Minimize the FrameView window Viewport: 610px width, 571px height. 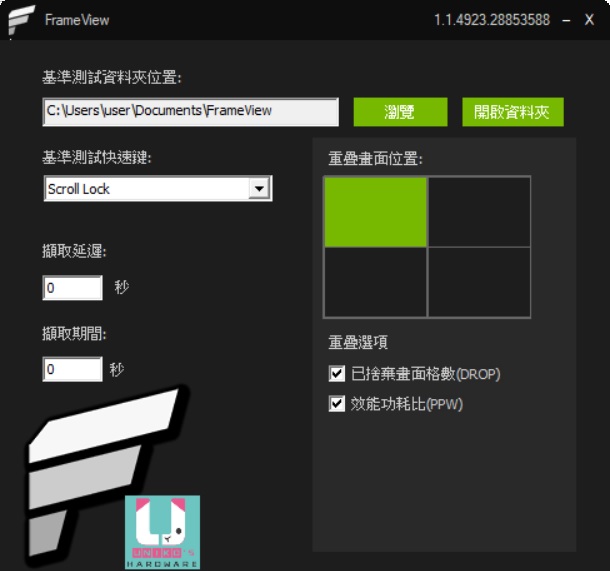point(566,20)
